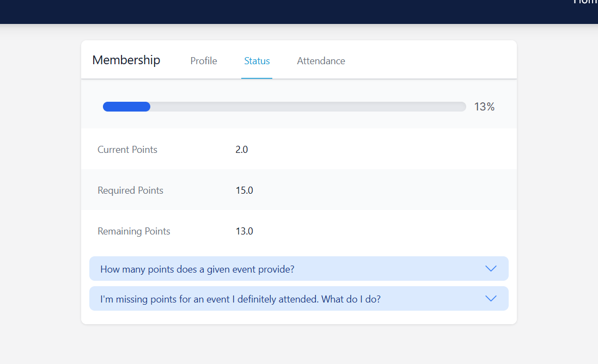Click the chevron icon on missing points question

[x=491, y=299]
